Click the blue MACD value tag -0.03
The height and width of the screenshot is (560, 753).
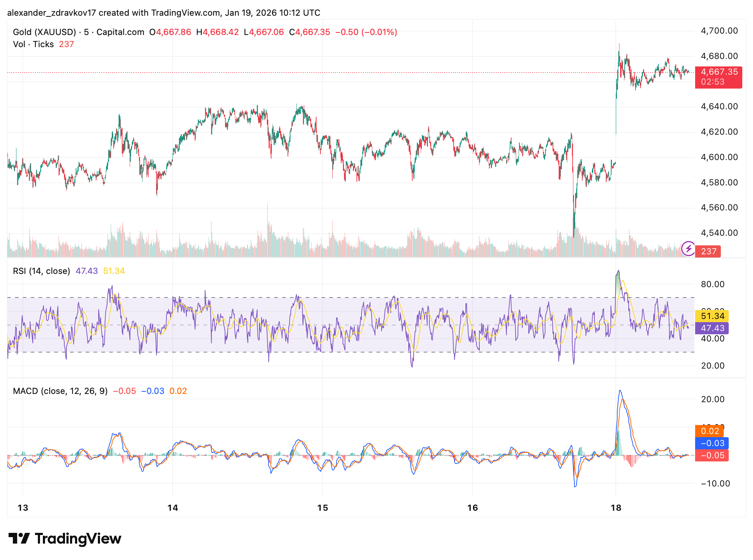click(712, 443)
